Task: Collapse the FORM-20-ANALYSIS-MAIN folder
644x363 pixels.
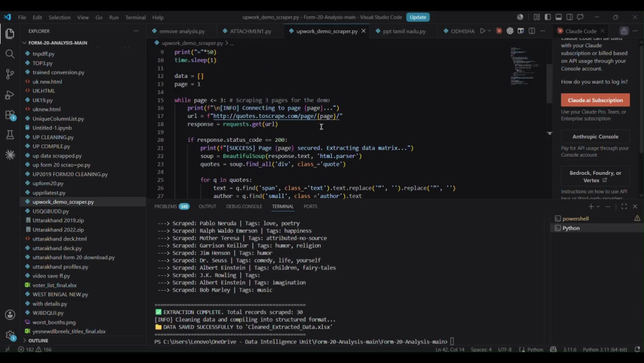Action: [57, 43]
